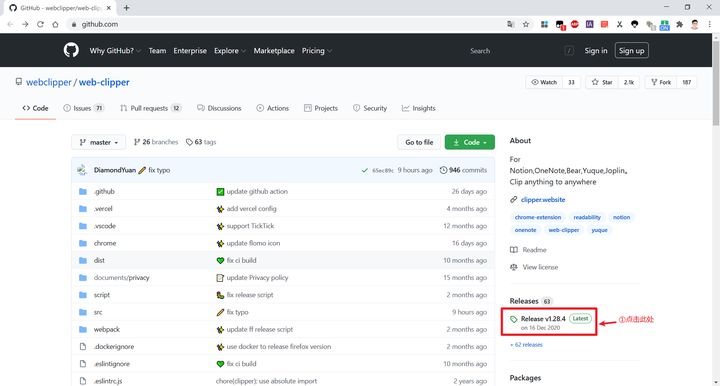Open browser home page icon
The image size is (720, 386).
(x=56, y=24)
